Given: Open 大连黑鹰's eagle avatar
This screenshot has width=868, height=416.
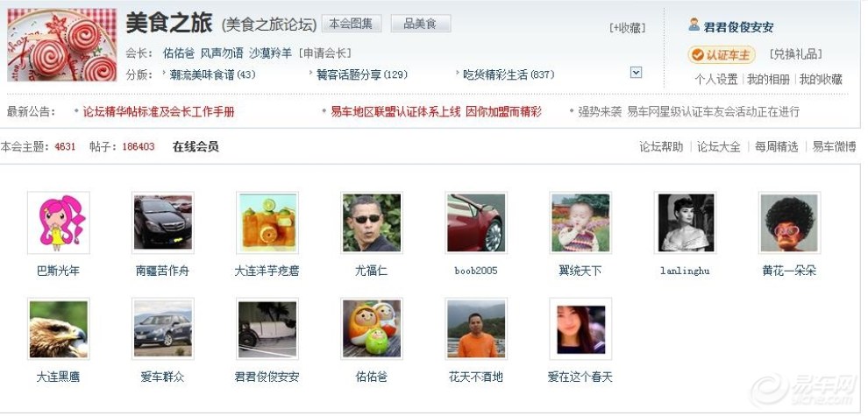Looking at the screenshot, I should [59, 329].
